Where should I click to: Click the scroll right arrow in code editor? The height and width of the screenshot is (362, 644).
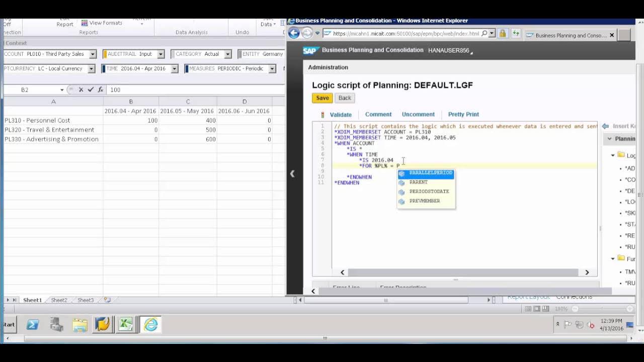tap(587, 272)
